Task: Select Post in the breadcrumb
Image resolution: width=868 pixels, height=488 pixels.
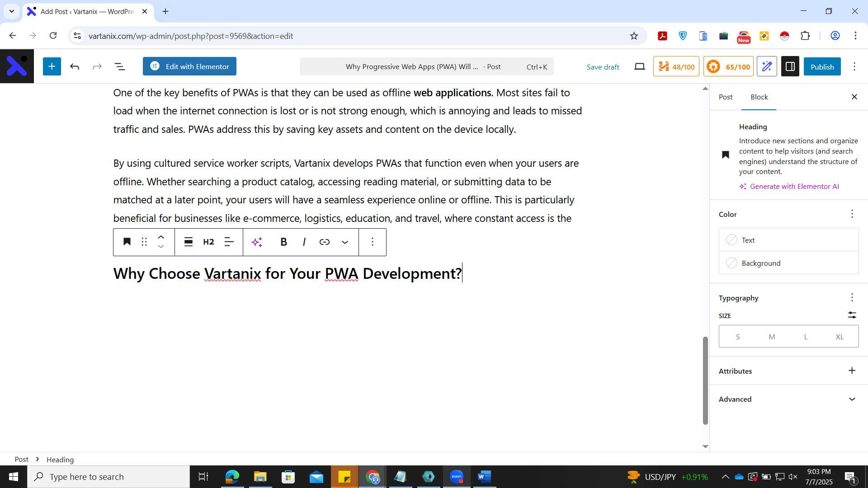Action: pyautogui.click(x=21, y=459)
